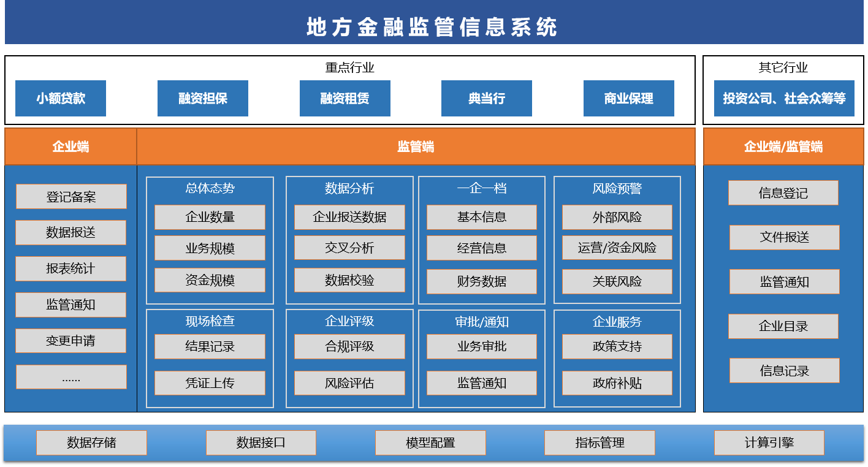
Task: Select 计算引擎 in the bottom bar
Action: coord(769,442)
